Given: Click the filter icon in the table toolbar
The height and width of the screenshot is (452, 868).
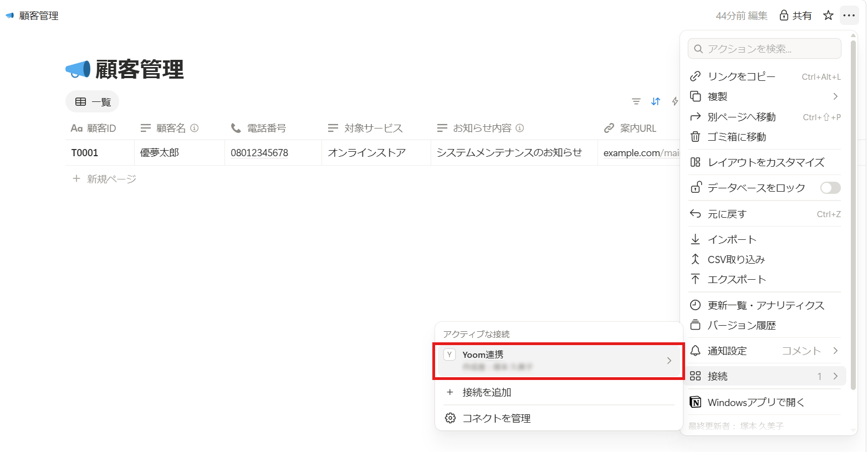Looking at the screenshot, I should pos(636,101).
